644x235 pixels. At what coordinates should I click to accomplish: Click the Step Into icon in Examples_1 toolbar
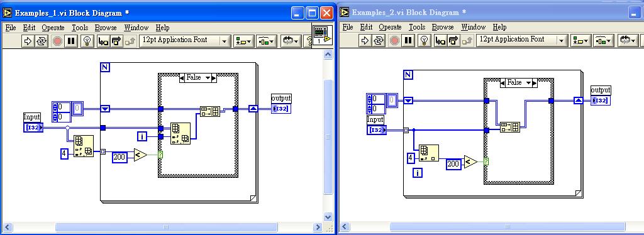pos(103,41)
